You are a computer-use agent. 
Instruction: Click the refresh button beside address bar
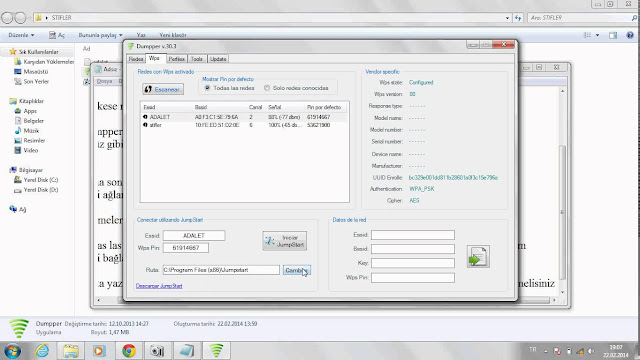pos(518,18)
